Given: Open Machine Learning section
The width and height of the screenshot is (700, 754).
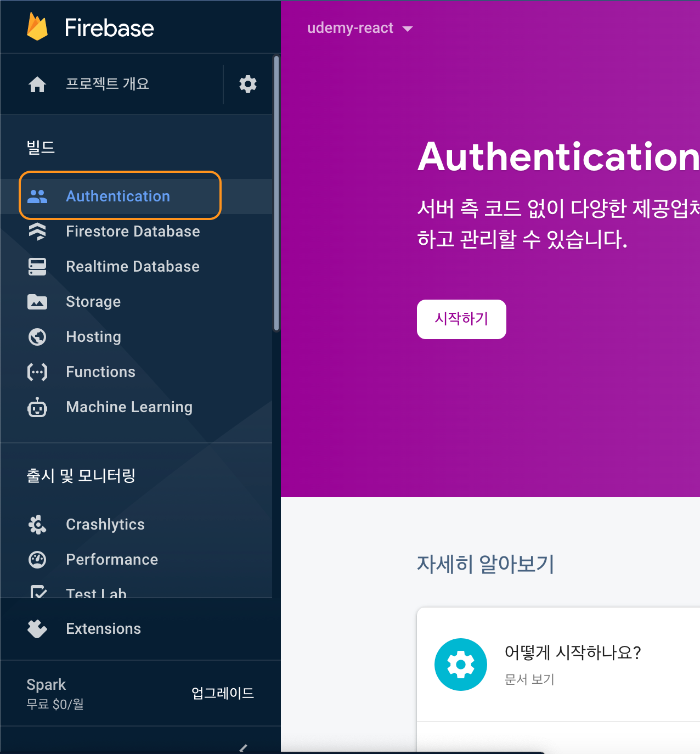Looking at the screenshot, I should (x=136, y=407).
